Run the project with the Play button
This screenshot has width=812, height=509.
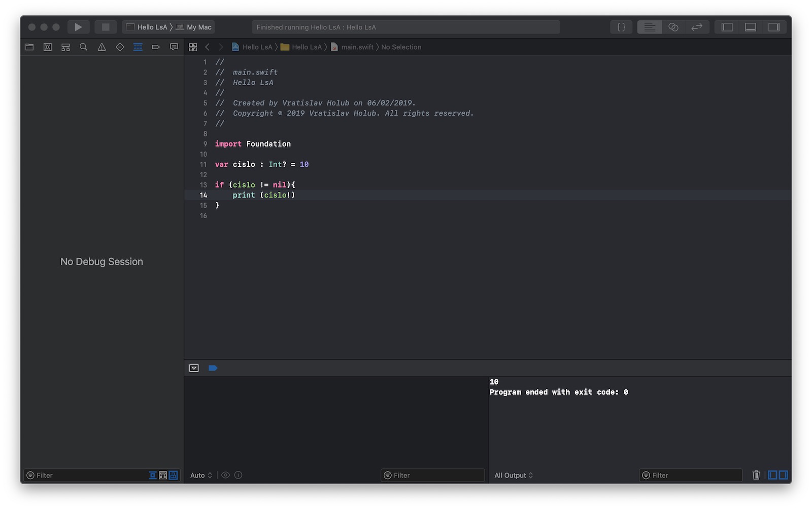tap(78, 27)
